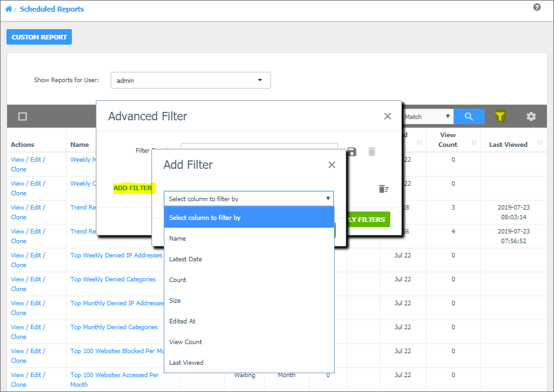The height and width of the screenshot is (392, 554).
Task: Open Top Monthly Denied Categories report
Action: (114, 327)
